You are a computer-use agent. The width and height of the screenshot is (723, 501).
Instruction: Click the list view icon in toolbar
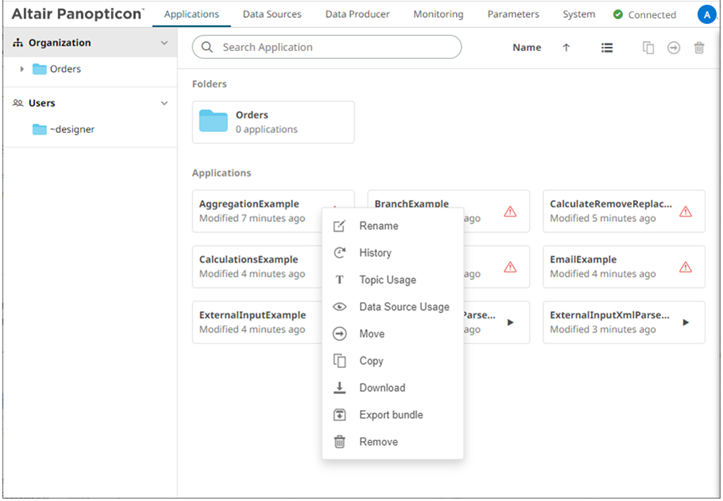[607, 48]
